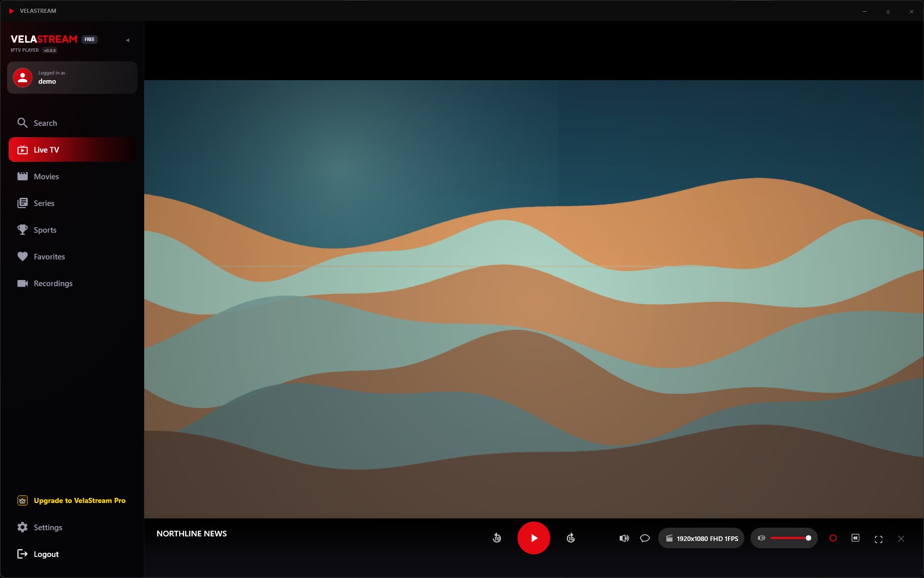Maximize the VelaStream window
This screenshot has width=924, height=578.
click(x=888, y=11)
